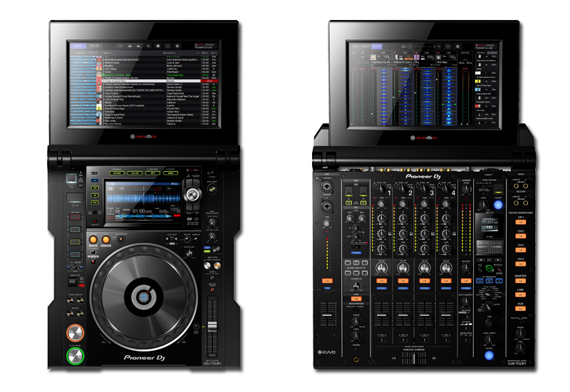570x392 pixels.
Task: Open the gear settings icon in rekordbox browser
Action: point(177,46)
